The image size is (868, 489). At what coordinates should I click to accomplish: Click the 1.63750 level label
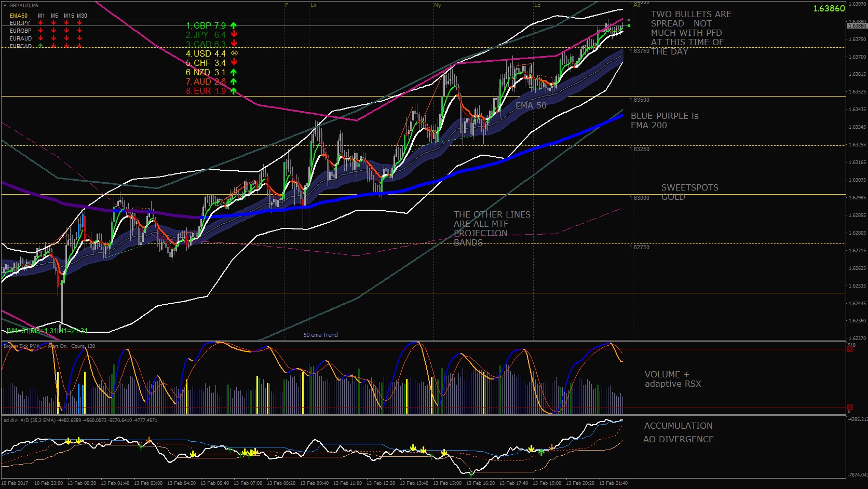pyautogui.click(x=640, y=51)
